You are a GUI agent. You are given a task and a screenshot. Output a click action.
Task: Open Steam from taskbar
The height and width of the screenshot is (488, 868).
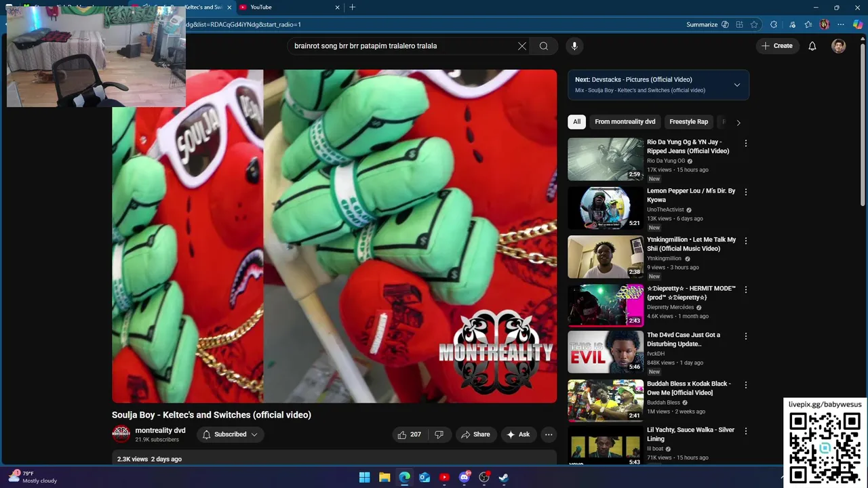[504, 477]
